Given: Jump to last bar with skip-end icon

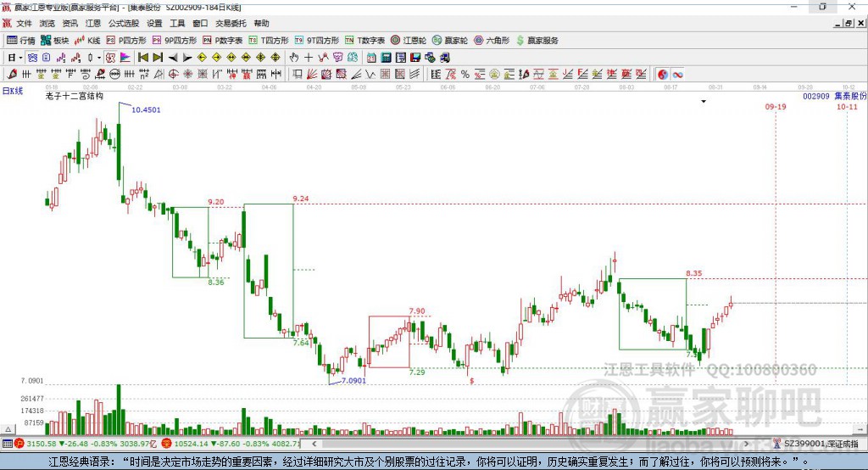Looking at the screenshot, I should coord(158,58).
